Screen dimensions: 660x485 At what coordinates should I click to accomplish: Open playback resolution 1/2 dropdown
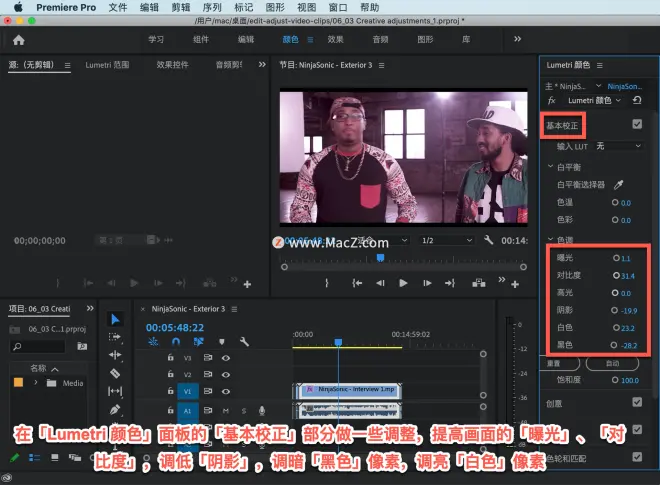coord(447,240)
